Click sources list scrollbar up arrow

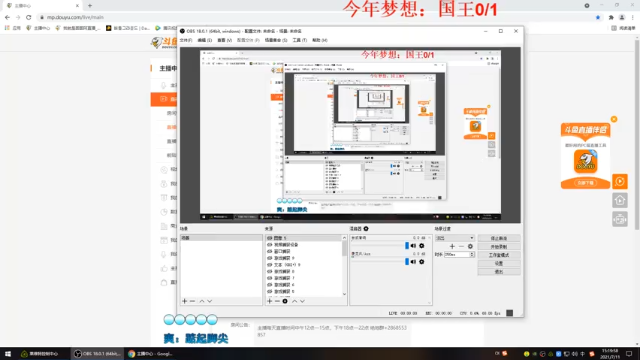[x=344, y=238]
